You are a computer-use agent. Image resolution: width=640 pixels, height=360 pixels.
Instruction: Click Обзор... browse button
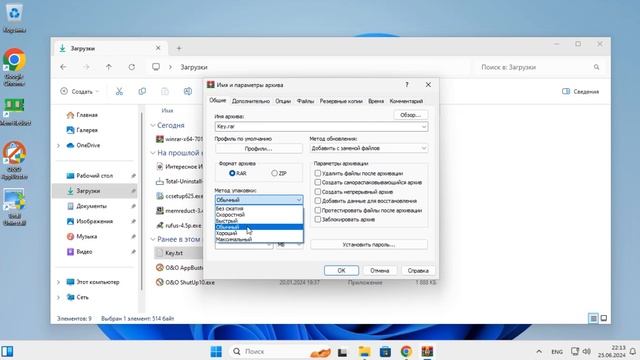click(x=410, y=115)
